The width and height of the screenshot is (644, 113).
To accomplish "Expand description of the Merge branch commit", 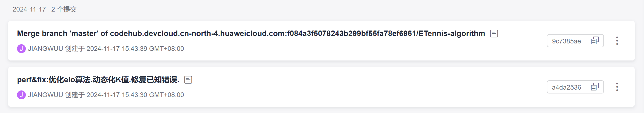I will [x=494, y=34].
